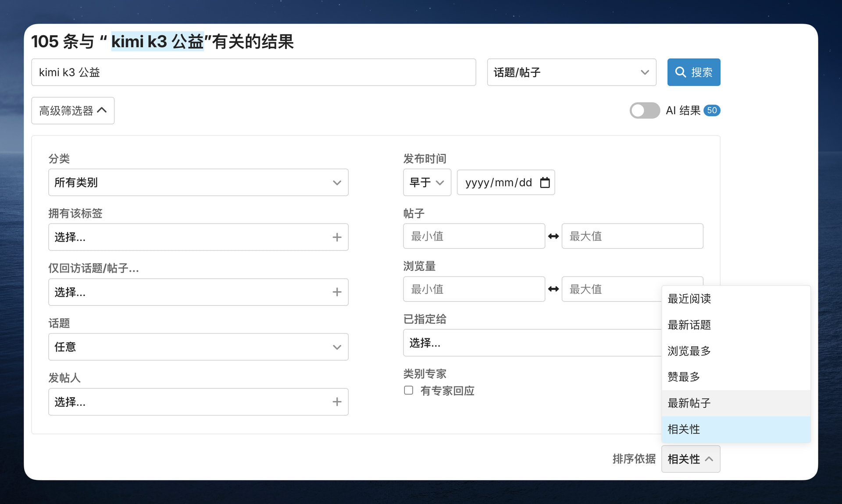Click the 浏览量 最小值 minimum field
The height and width of the screenshot is (504, 842).
pos(474,289)
